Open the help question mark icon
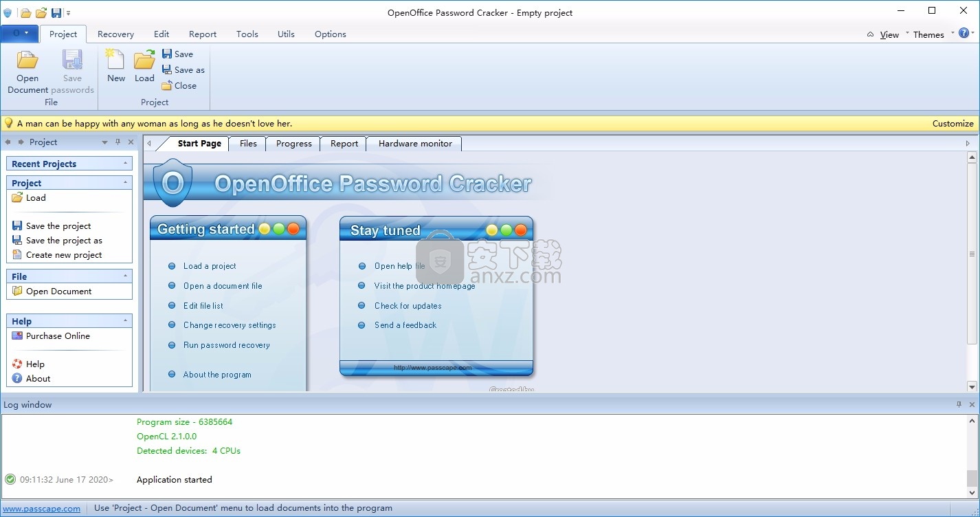Screen dimensions: 980x517 [x=964, y=33]
